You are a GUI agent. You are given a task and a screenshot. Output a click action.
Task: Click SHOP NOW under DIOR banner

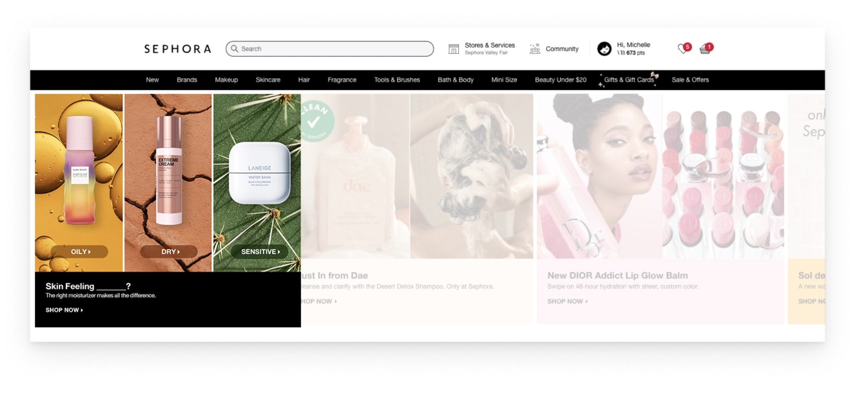coord(568,301)
